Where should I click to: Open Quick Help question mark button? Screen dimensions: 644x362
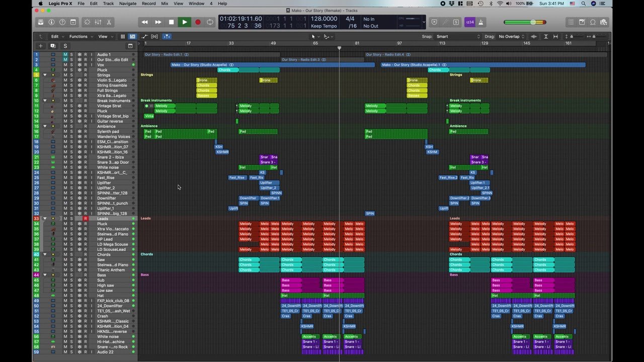tap(62, 22)
